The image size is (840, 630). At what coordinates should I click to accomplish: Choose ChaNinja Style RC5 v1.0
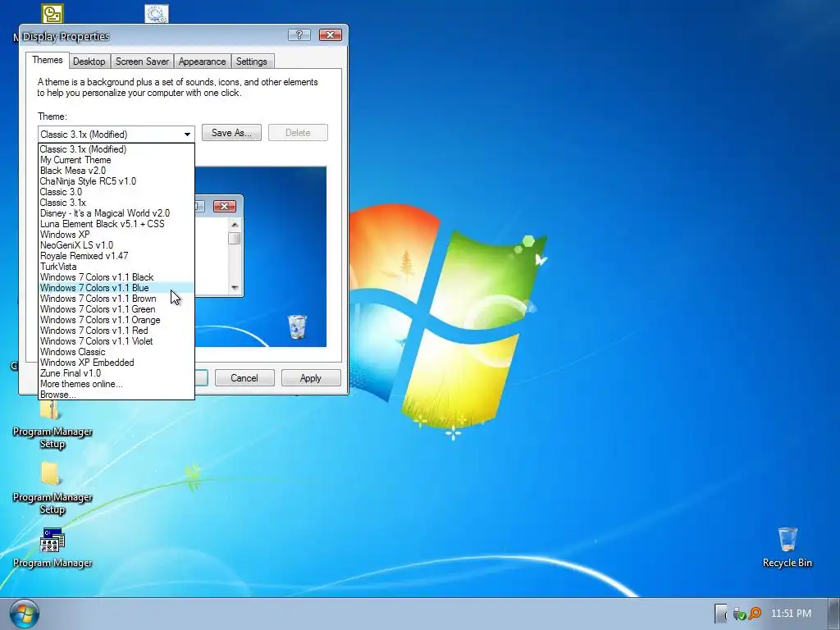116,181
